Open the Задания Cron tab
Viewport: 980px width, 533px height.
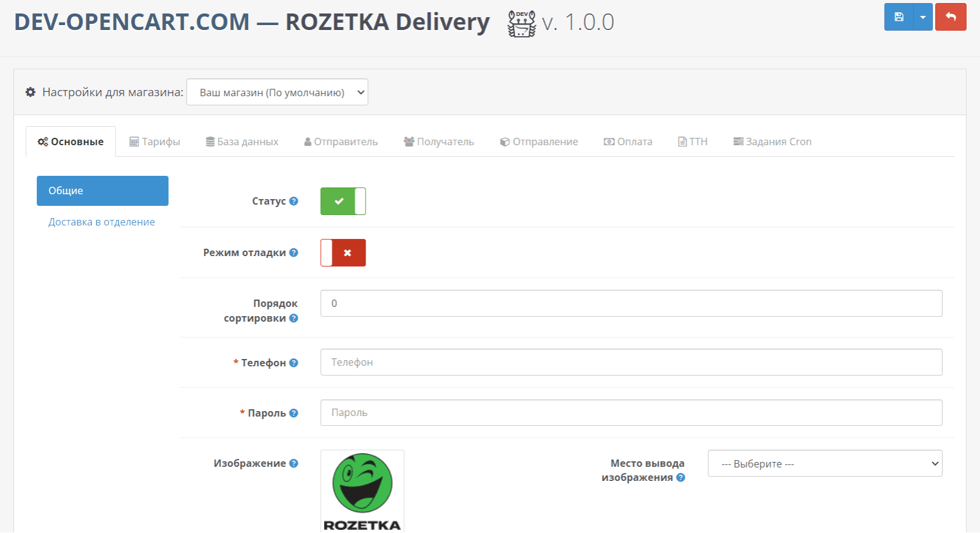pyautogui.click(x=772, y=142)
